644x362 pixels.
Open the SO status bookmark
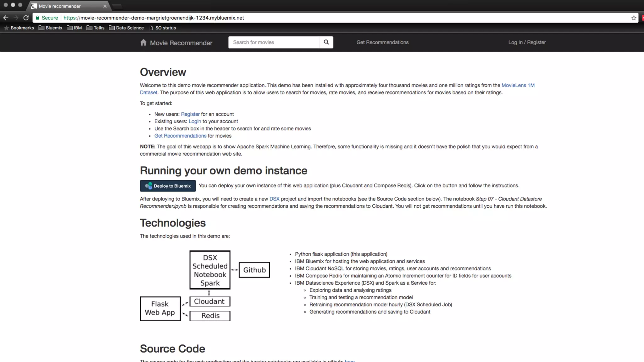point(162,28)
